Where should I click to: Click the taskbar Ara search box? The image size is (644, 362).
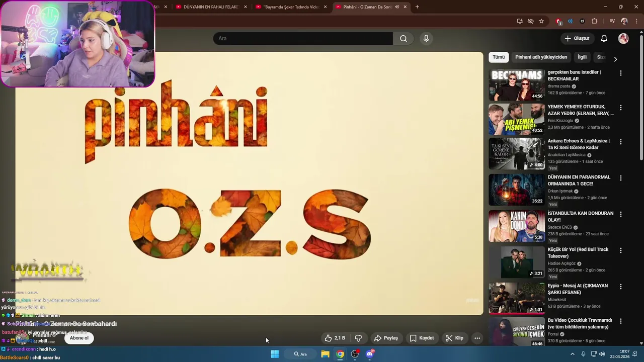pos(300,354)
